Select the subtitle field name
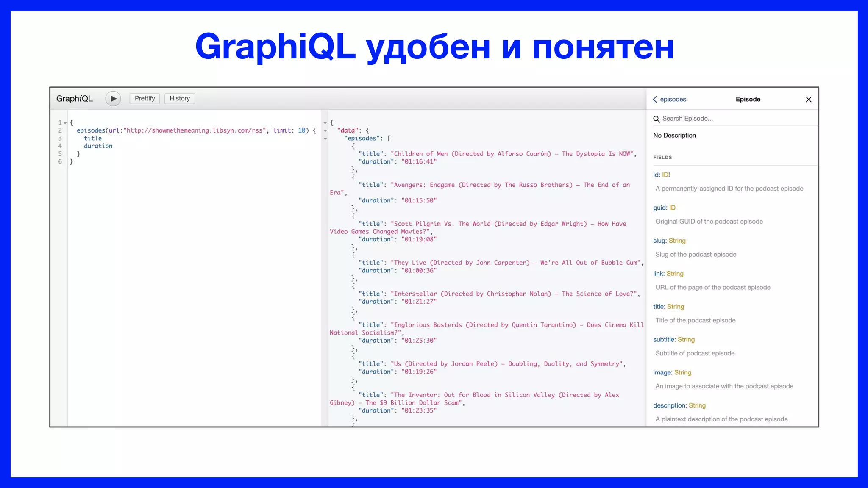Screen dimensions: 868x488 pos(664,340)
